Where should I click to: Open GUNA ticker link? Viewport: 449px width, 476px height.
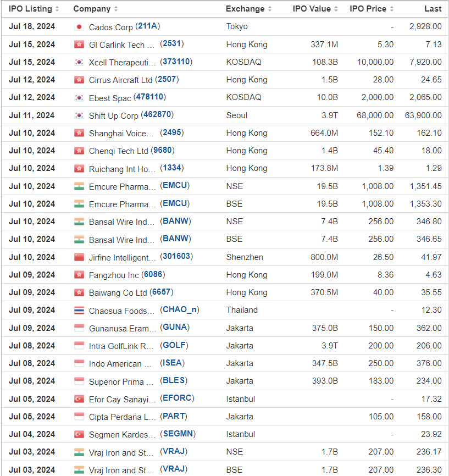pyautogui.click(x=175, y=327)
